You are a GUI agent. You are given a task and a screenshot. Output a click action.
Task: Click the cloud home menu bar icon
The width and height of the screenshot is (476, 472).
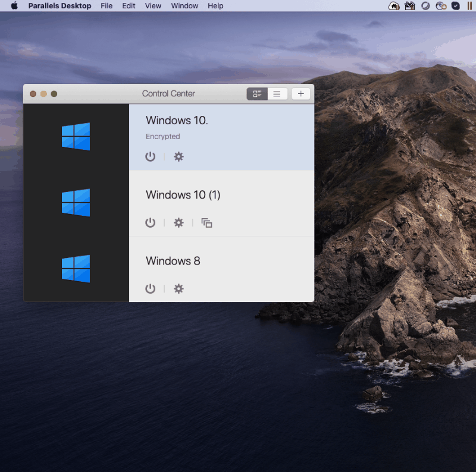pyautogui.click(x=394, y=6)
